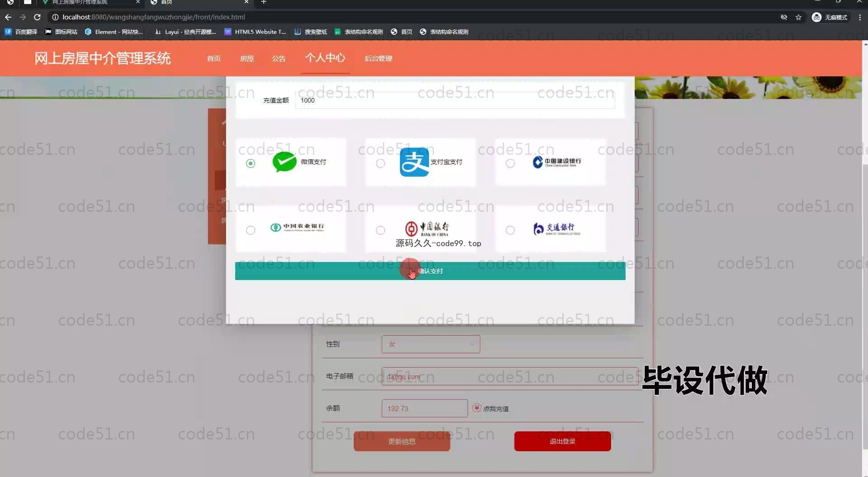Image resolution: width=868 pixels, height=477 pixels.
Task: Click the Bank of Communications logo
Action: click(557, 229)
